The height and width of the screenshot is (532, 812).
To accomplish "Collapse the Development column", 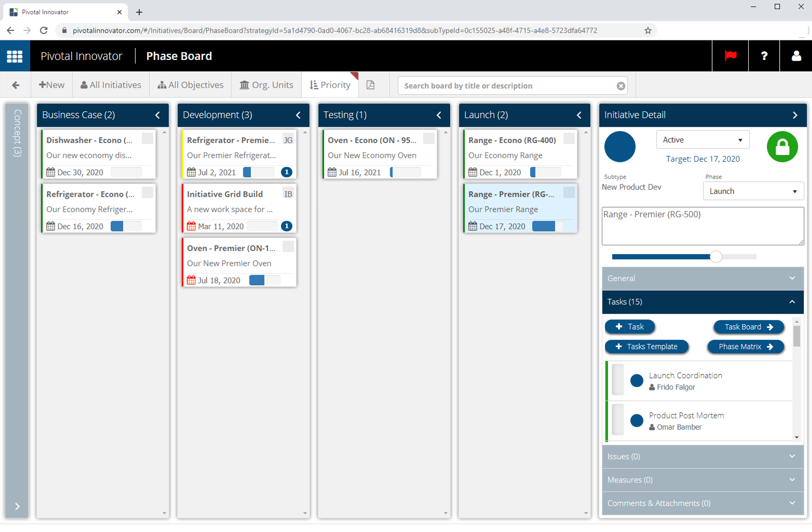I will (298, 115).
